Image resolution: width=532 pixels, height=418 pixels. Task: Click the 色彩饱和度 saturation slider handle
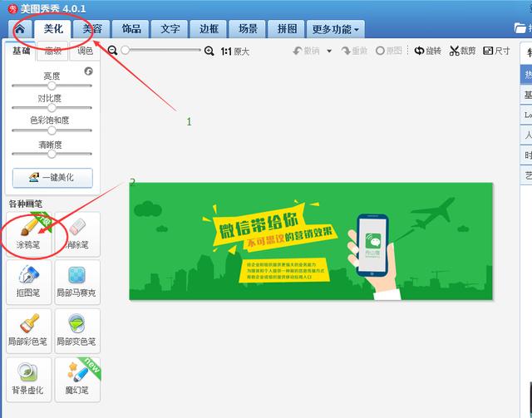(x=52, y=130)
